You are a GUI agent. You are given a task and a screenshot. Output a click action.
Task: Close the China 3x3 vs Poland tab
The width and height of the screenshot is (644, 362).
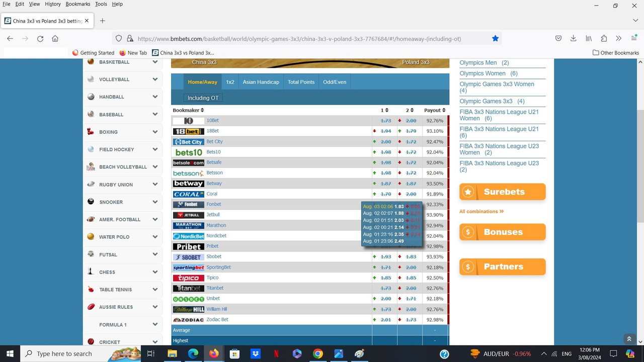pos(87,21)
